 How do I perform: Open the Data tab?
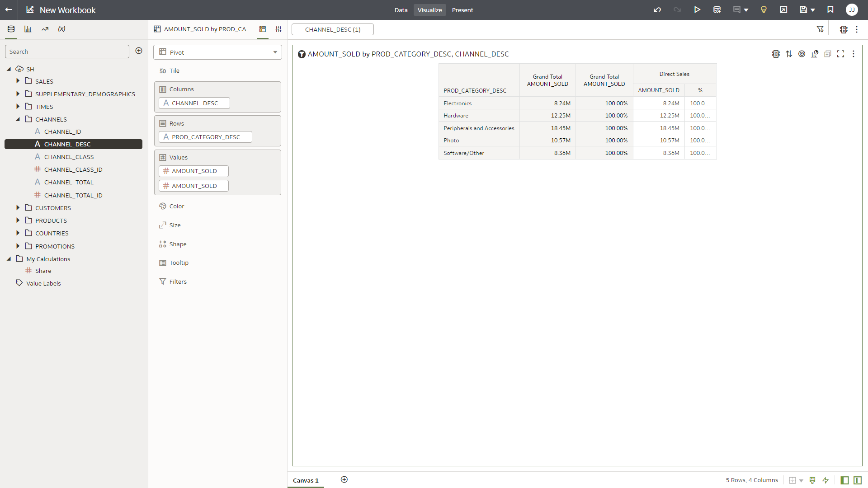click(x=401, y=10)
